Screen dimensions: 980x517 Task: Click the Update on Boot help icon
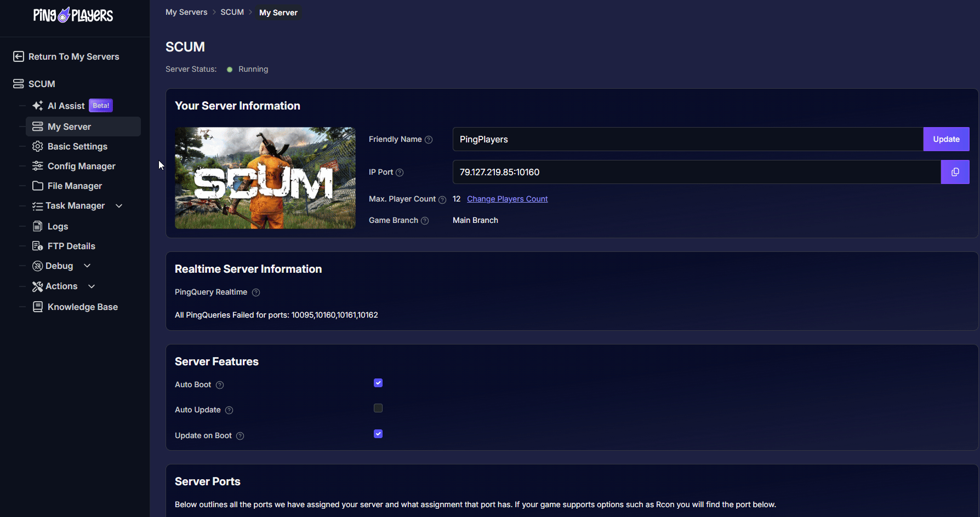pos(240,436)
